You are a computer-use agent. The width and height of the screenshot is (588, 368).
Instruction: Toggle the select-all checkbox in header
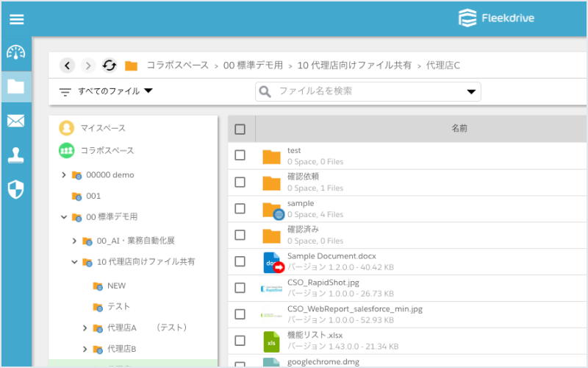[240, 129]
